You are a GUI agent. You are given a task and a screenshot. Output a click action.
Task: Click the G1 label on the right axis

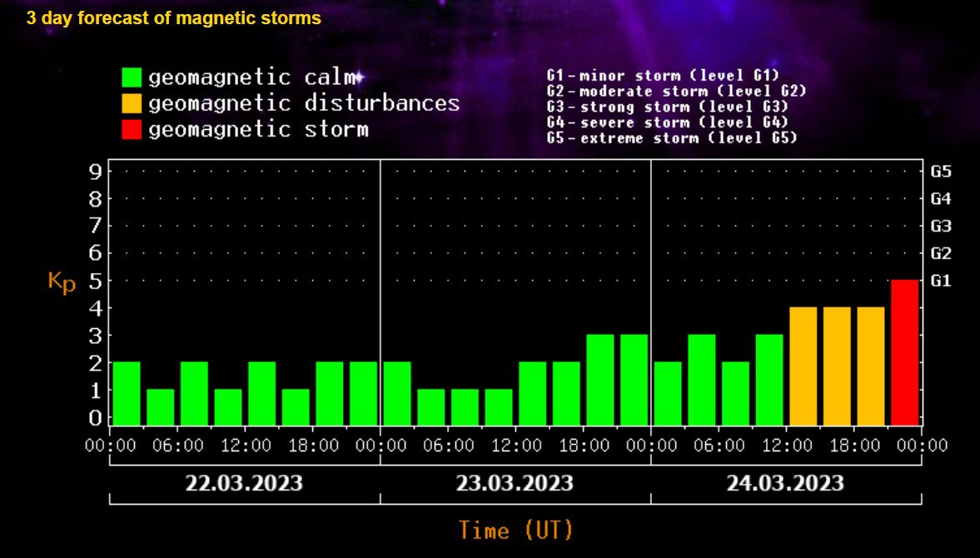tap(941, 281)
